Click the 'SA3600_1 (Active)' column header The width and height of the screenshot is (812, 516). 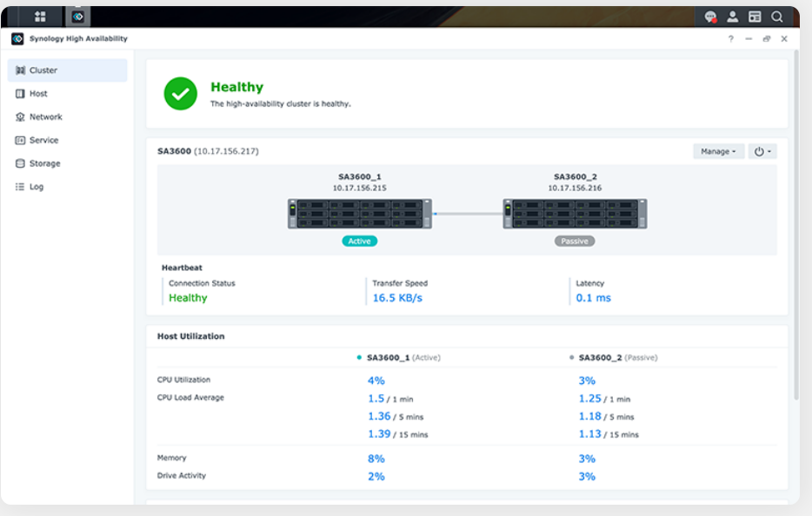403,358
